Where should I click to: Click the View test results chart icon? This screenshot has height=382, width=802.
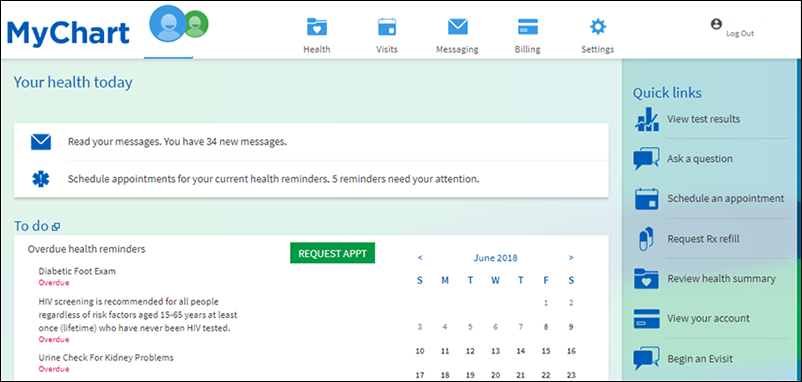(x=647, y=119)
